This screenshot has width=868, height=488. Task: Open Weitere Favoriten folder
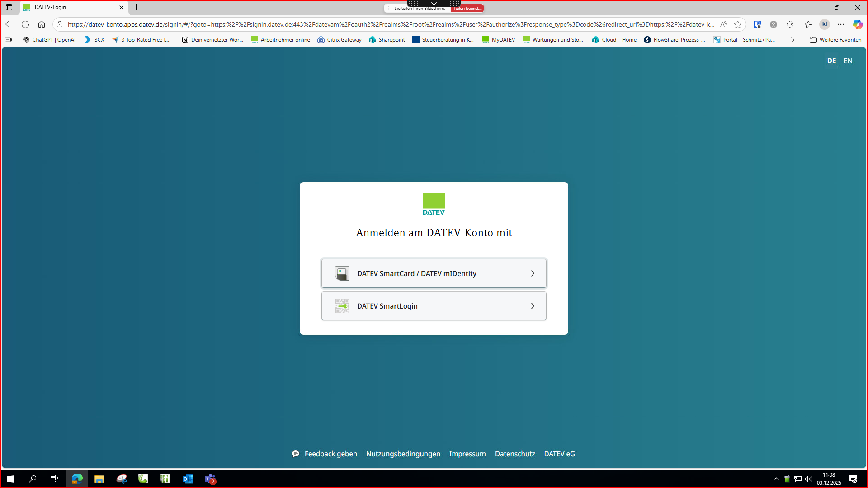point(835,40)
